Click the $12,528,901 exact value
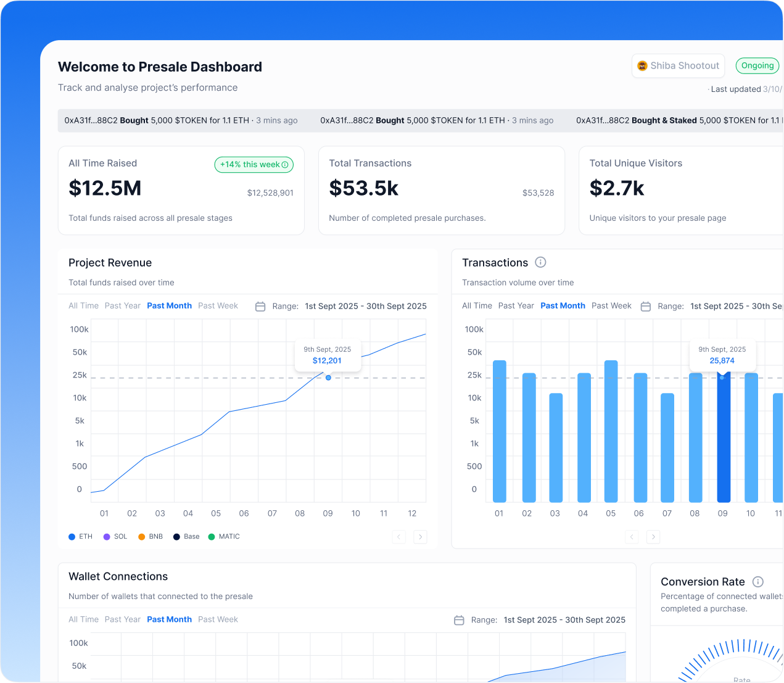 [270, 193]
